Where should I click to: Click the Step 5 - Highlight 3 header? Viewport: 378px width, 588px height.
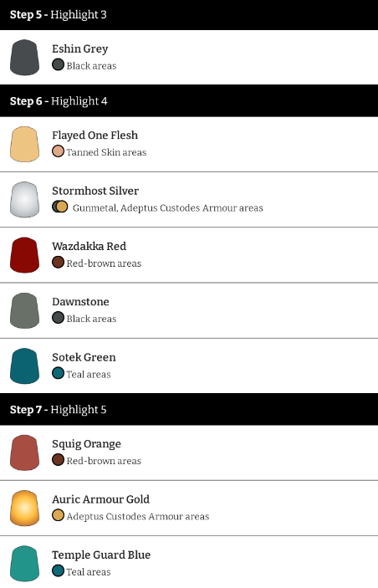point(189,14)
